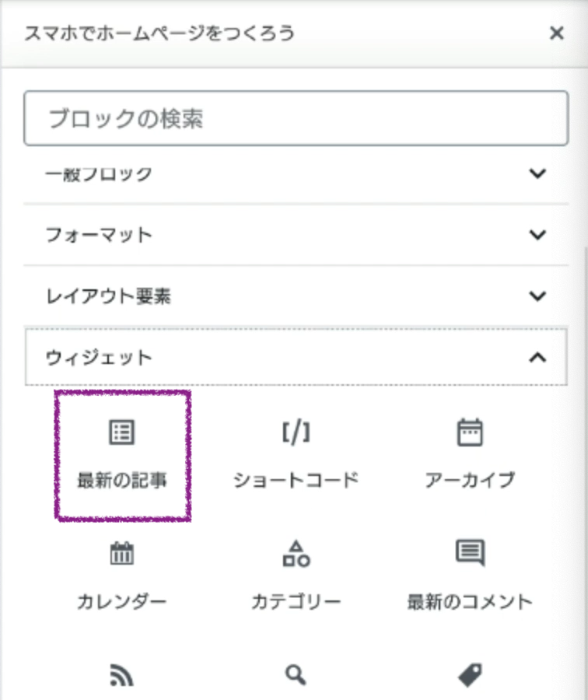Image resolution: width=588 pixels, height=700 pixels.
Task: Collapse the ウィジェット section arrow
Action: coord(537,357)
